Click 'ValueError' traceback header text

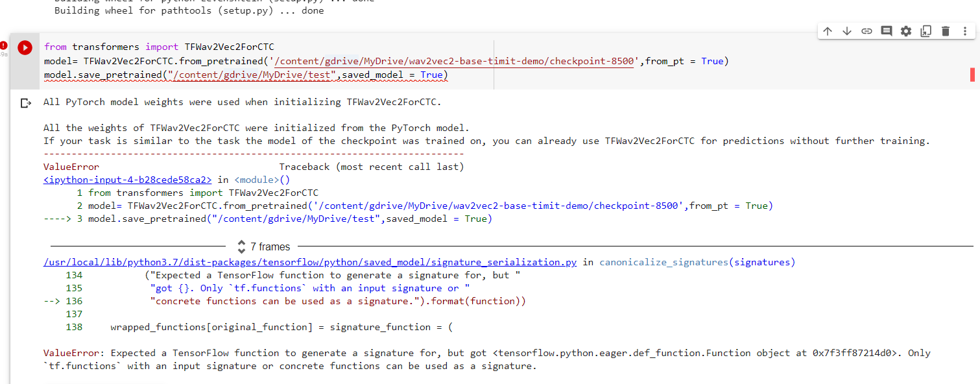click(x=71, y=167)
